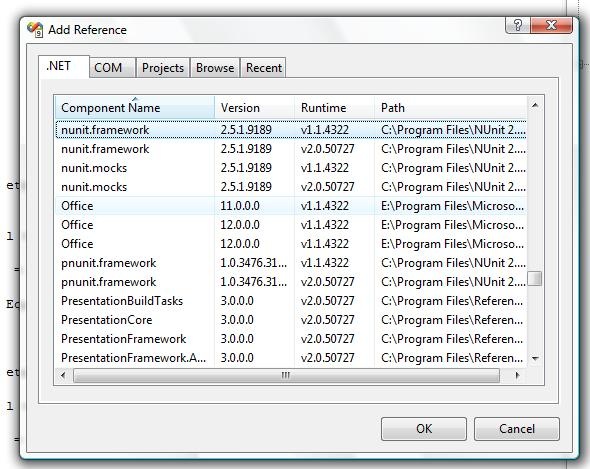
Task: Click the vertical scrollbar thumb
Action: click(x=535, y=279)
